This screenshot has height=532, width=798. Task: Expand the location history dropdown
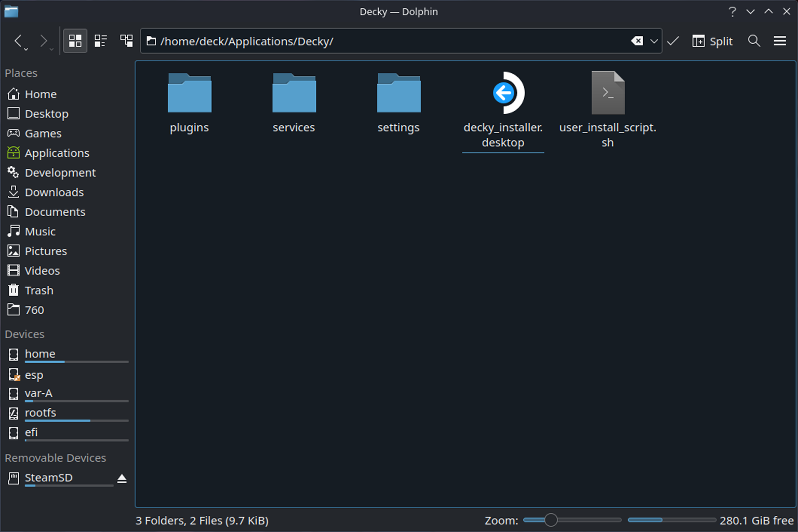tap(654, 41)
